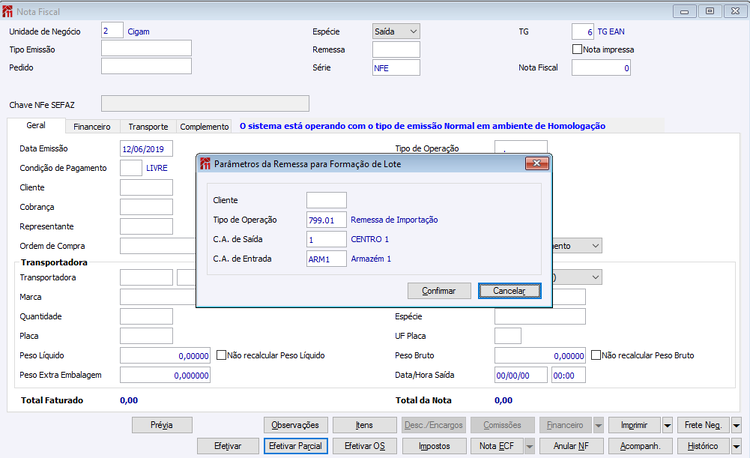Click the Série field NFE
Screen dimensions: 750x458
point(396,67)
